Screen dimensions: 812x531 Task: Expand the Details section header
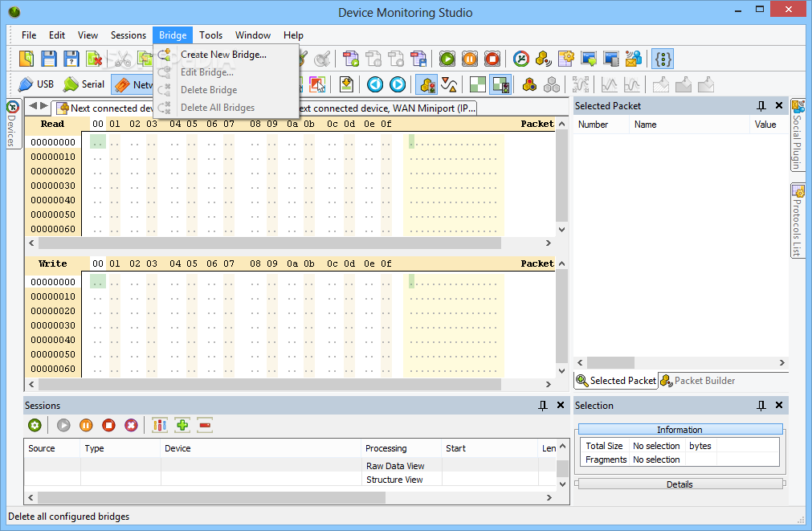(x=680, y=484)
